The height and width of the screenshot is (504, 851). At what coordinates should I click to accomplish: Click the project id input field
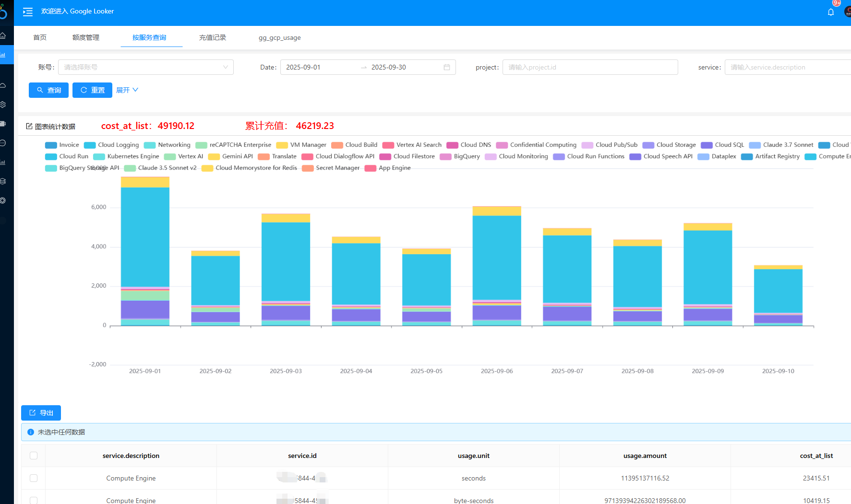point(589,67)
